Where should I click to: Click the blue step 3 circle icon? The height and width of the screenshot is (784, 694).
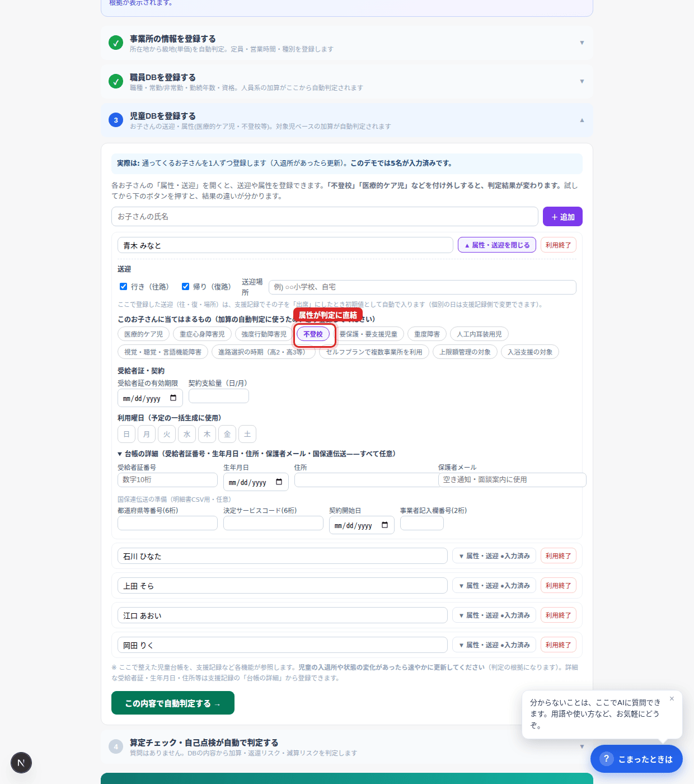tap(116, 120)
